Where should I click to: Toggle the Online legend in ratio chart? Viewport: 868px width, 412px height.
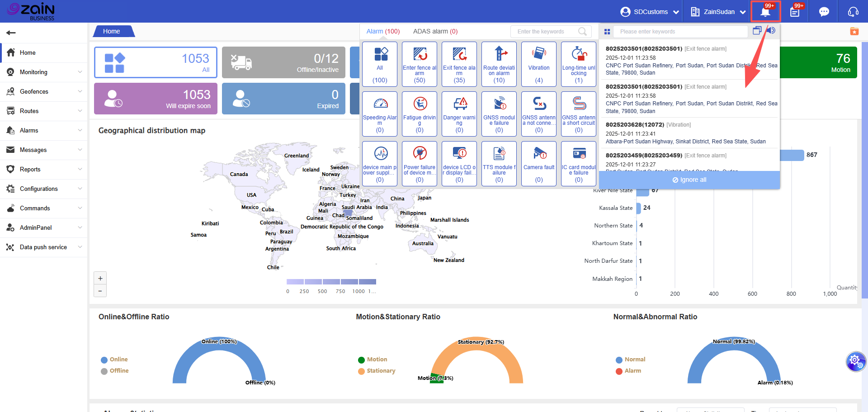point(114,360)
